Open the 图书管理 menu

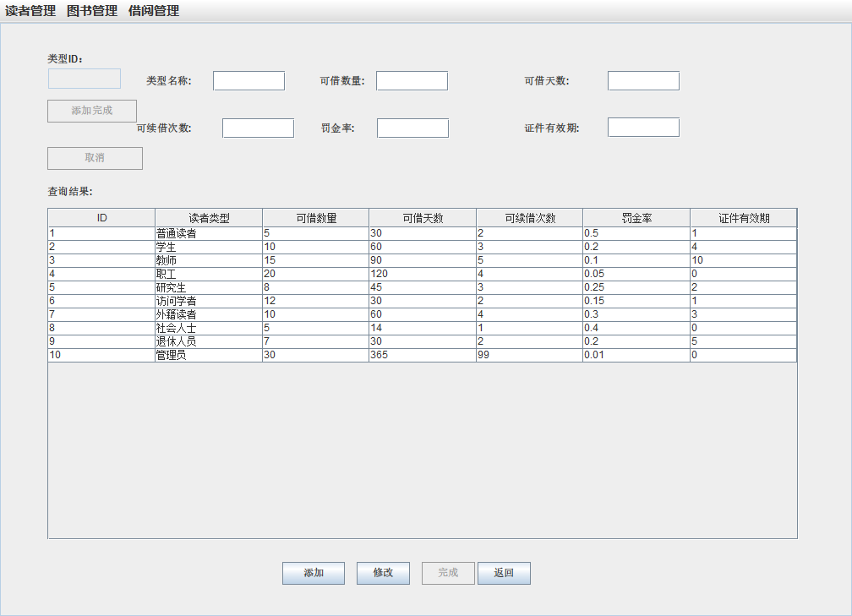coord(92,11)
